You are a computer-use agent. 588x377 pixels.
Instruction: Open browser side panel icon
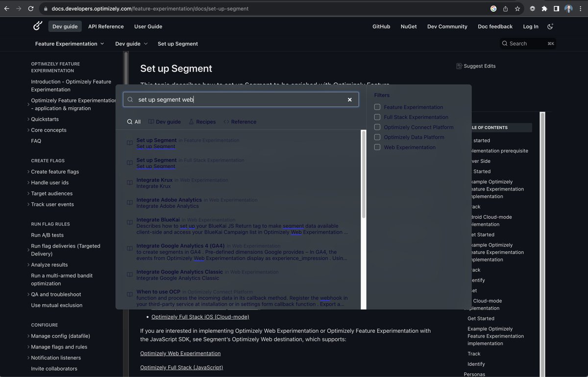556,9
